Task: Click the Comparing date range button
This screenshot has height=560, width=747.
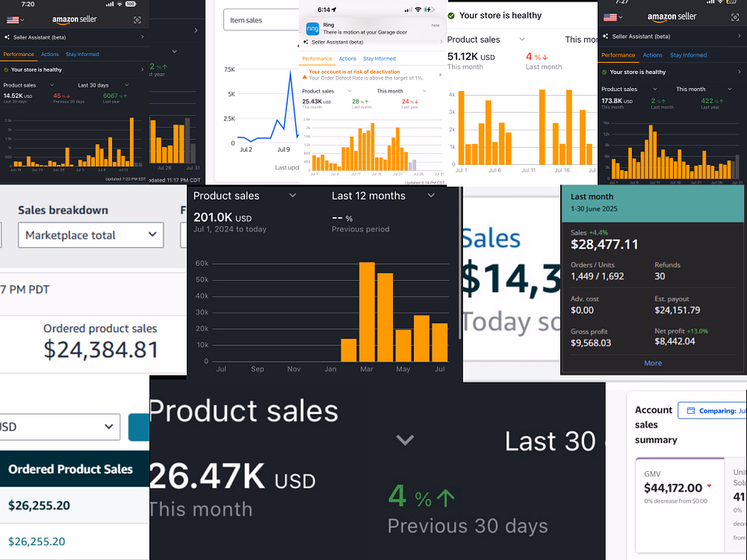Action: click(x=712, y=411)
